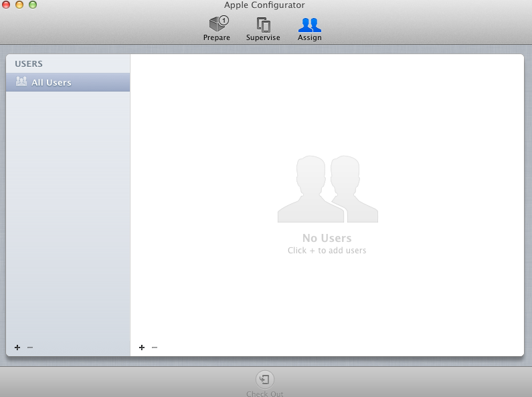
Task: Add a new user with main plus button
Action: 142,348
